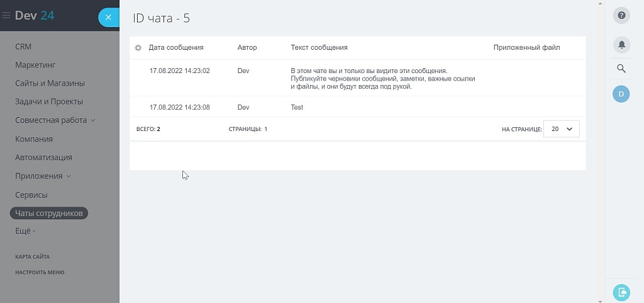
Task: Click the grid settings gear icon
Action: pos(138,48)
